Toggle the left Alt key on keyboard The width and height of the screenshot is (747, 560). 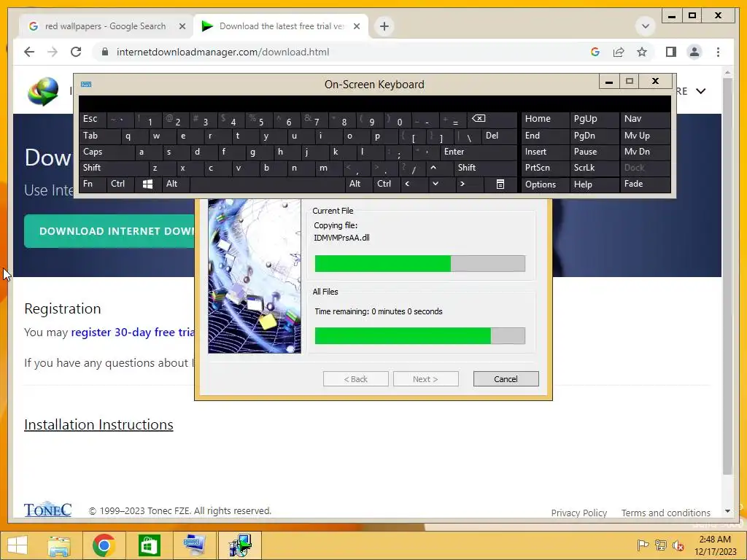coord(175,184)
